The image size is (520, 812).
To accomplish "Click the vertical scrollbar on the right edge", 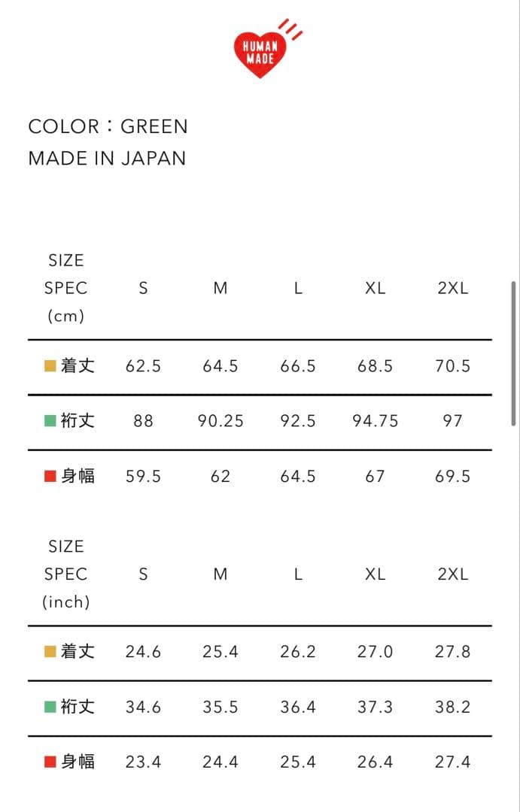I will click(514, 353).
